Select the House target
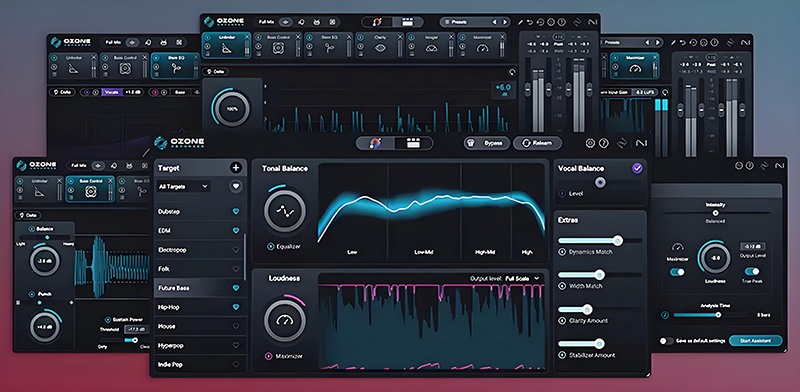This screenshot has height=392, width=800. [x=200, y=326]
